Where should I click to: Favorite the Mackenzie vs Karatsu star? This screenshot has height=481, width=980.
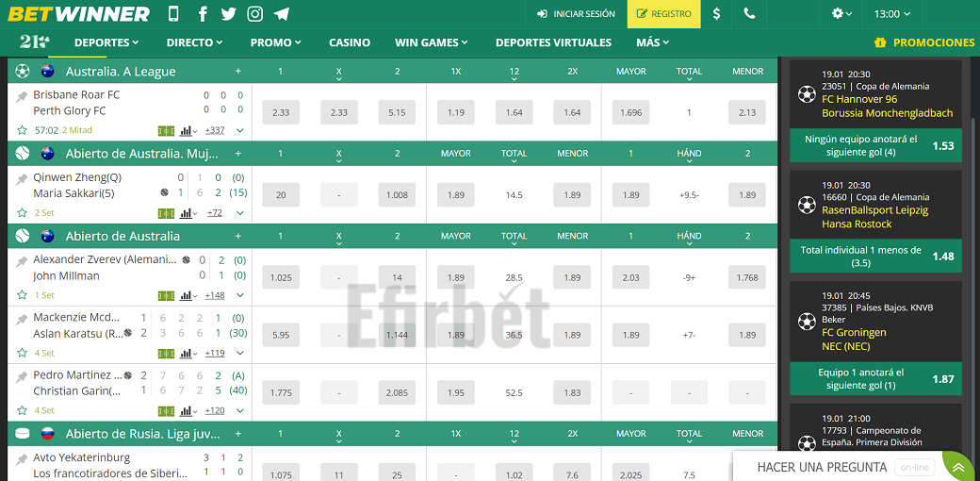click(23, 353)
